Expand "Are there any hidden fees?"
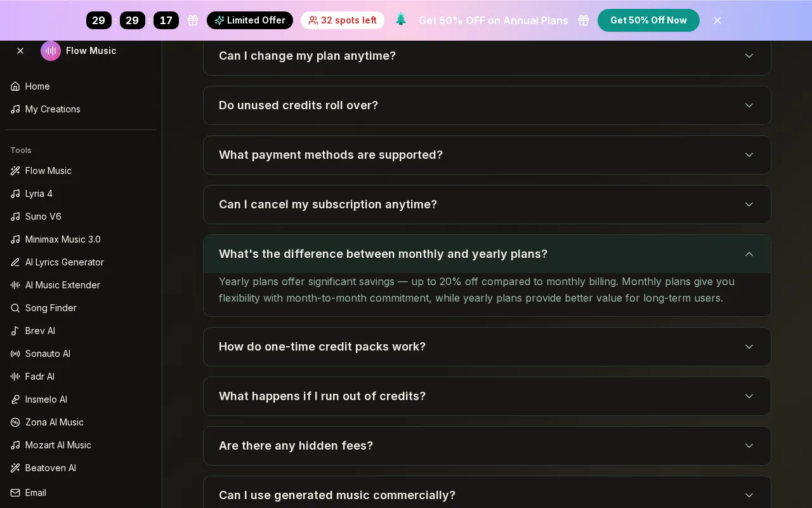The image size is (812, 508). pyautogui.click(x=487, y=446)
